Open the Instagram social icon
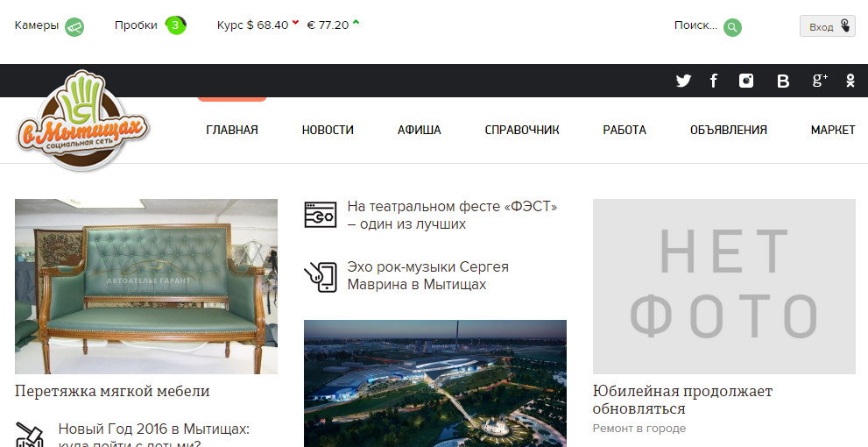 click(x=746, y=81)
